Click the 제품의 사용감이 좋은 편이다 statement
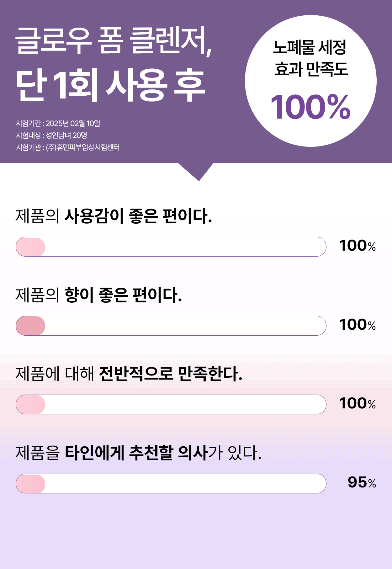This screenshot has width=392, height=569. point(114,216)
